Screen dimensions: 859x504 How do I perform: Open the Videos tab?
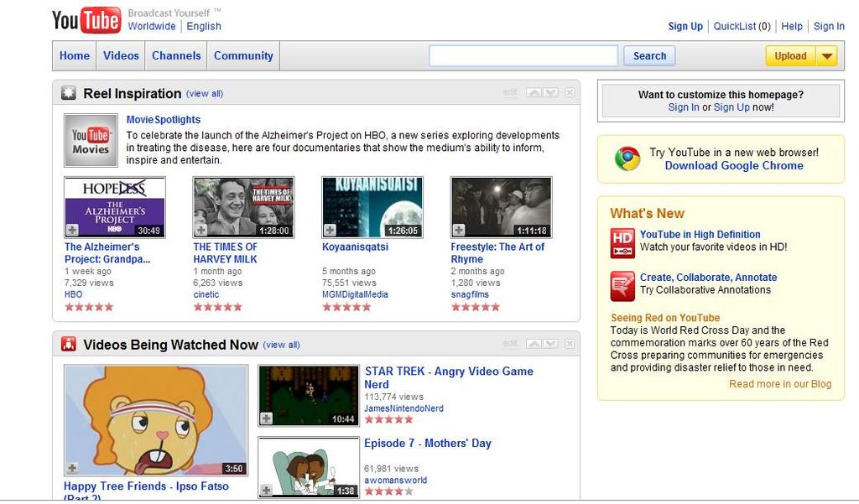(121, 56)
